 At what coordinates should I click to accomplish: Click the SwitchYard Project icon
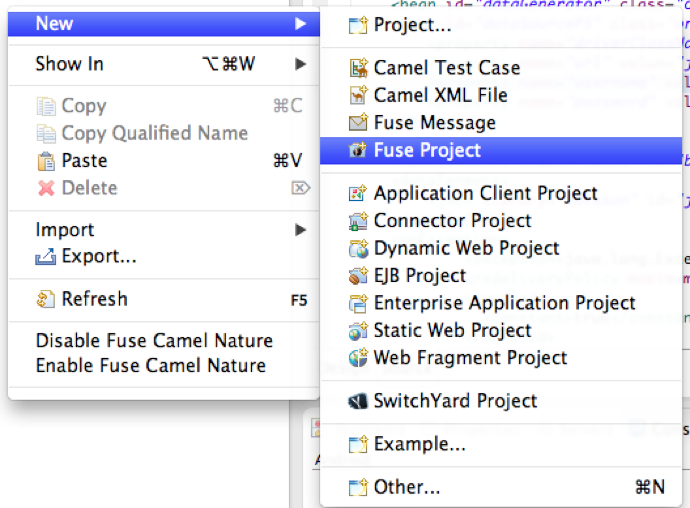click(x=358, y=401)
